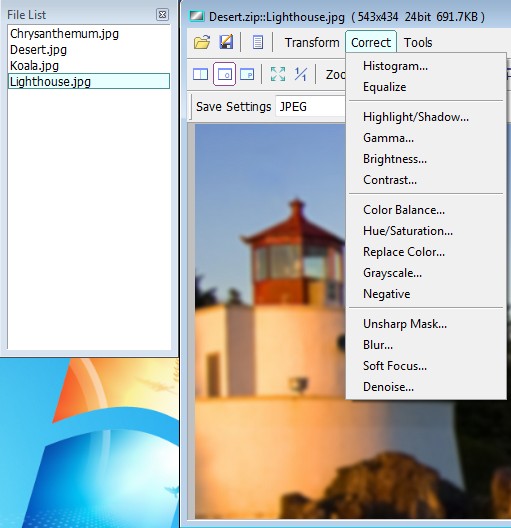Click the open folder icon in toolbar
The height and width of the screenshot is (528, 511).
202,42
